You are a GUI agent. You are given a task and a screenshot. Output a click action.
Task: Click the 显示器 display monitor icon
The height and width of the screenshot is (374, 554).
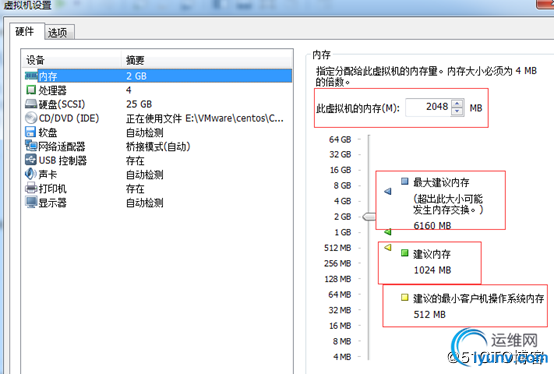click(31, 202)
